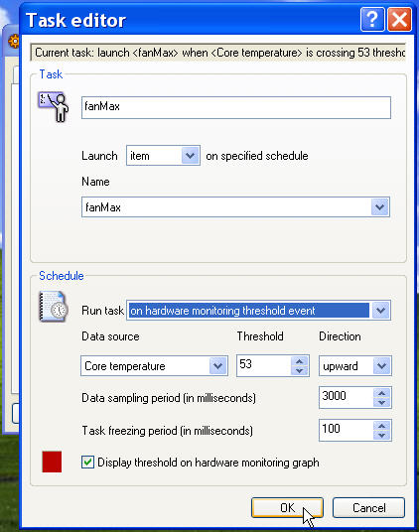Click the Threshold field showing 53

pyautogui.click(x=264, y=365)
